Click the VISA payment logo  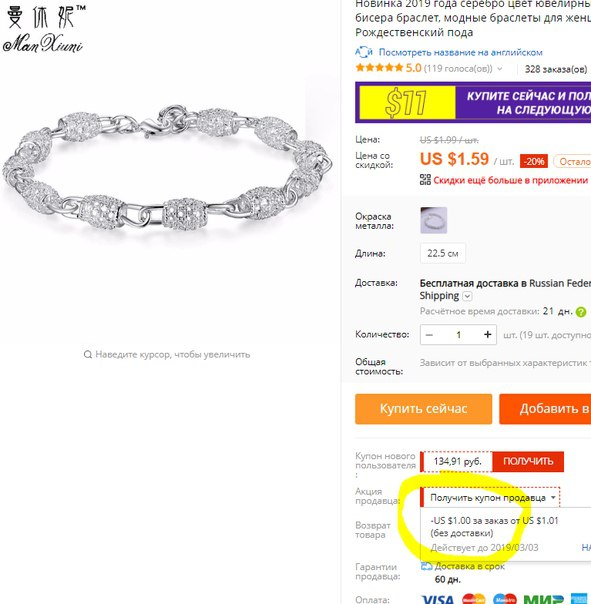click(x=438, y=599)
